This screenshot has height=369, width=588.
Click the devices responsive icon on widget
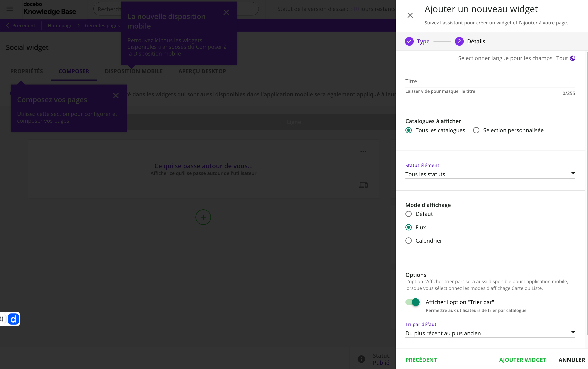tap(363, 185)
